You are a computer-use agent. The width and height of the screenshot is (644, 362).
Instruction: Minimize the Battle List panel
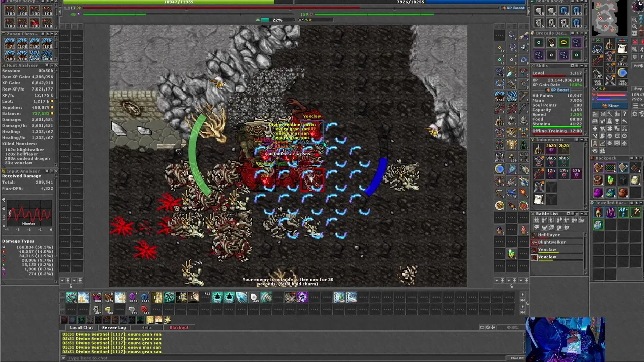coord(582,214)
